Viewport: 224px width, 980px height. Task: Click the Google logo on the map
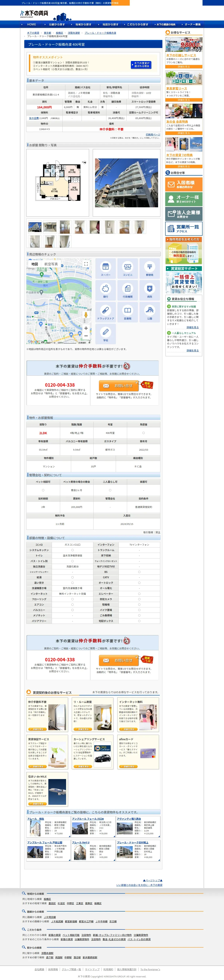[x=33, y=342]
